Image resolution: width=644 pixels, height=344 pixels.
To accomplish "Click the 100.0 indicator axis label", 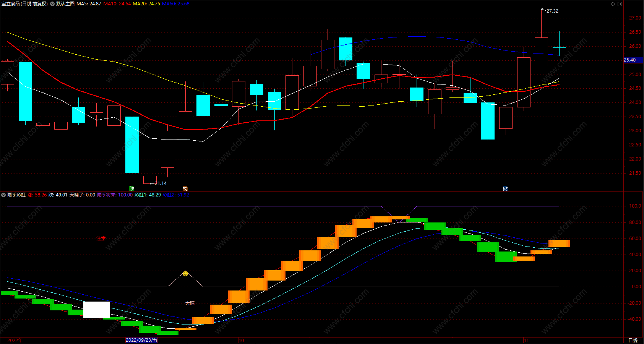I will pyautogui.click(x=635, y=206).
